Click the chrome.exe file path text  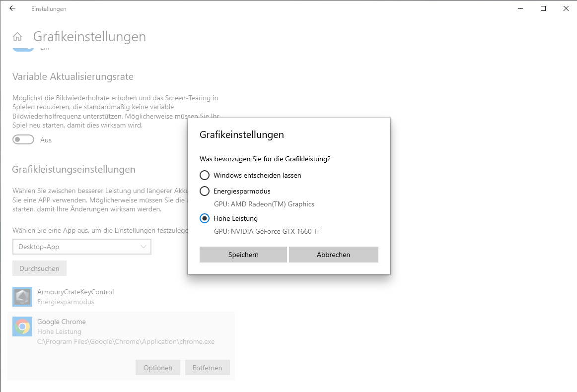(126, 341)
